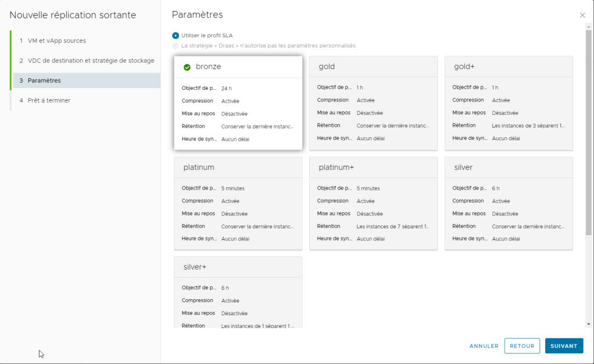Click '1 h' value in gold card

coord(360,88)
